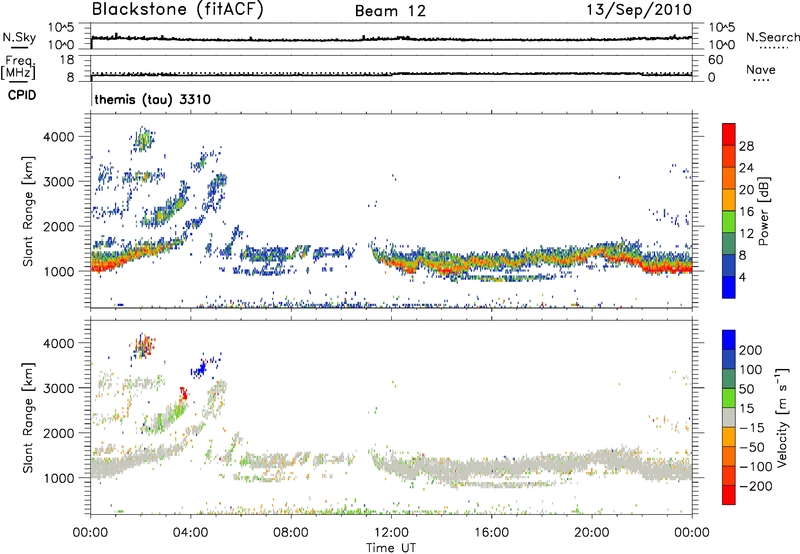The width and height of the screenshot is (800, 554).
Task: Click the "Blackstone (fitACF)" title text
Action: [x=178, y=10]
